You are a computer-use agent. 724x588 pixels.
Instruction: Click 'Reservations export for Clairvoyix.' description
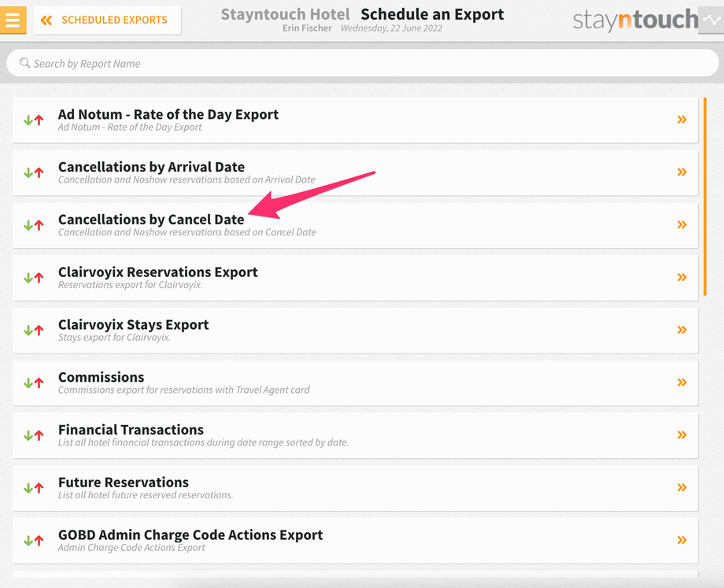(x=130, y=285)
